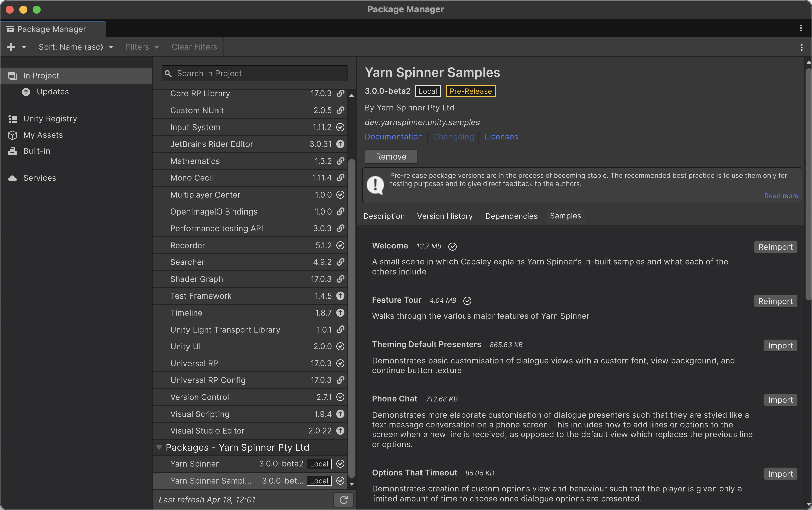Open the Documentation link

[393, 137]
